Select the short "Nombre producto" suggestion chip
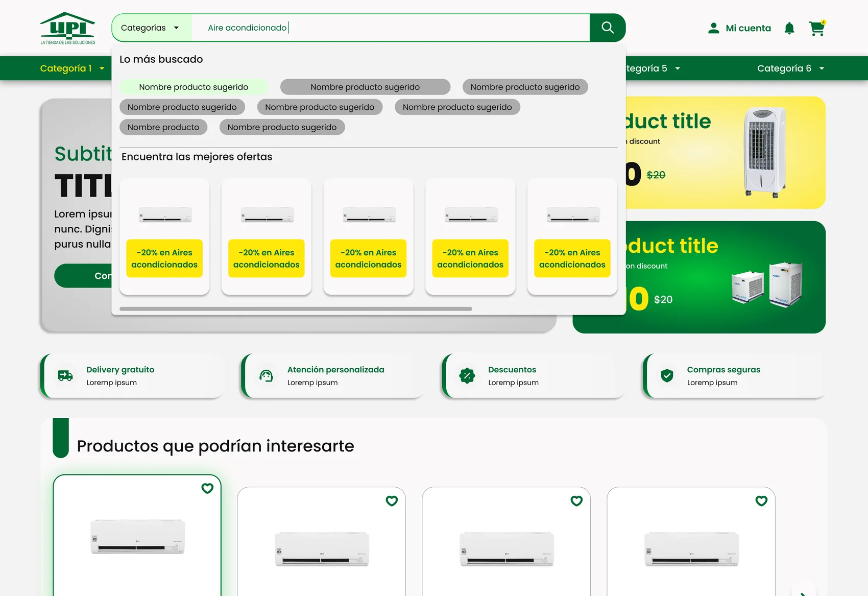This screenshot has width=868, height=596. tap(163, 127)
